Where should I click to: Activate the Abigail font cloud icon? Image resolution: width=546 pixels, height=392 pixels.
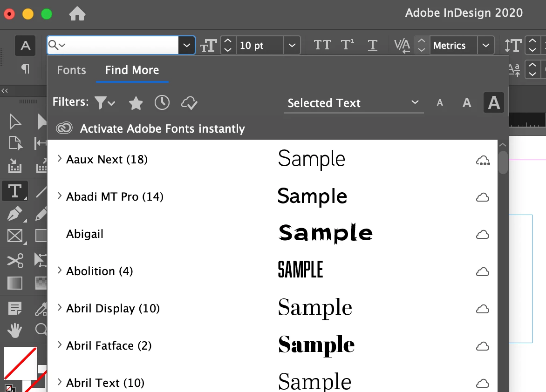[x=483, y=235]
